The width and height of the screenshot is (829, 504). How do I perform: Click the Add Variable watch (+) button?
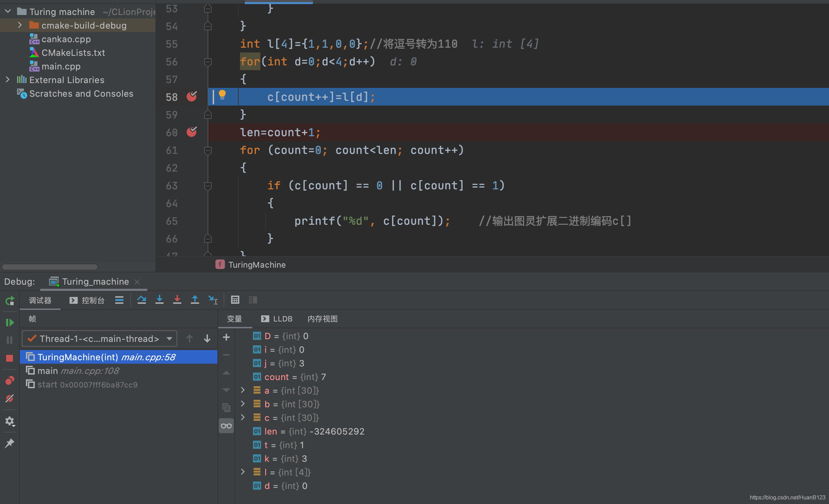click(226, 338)
